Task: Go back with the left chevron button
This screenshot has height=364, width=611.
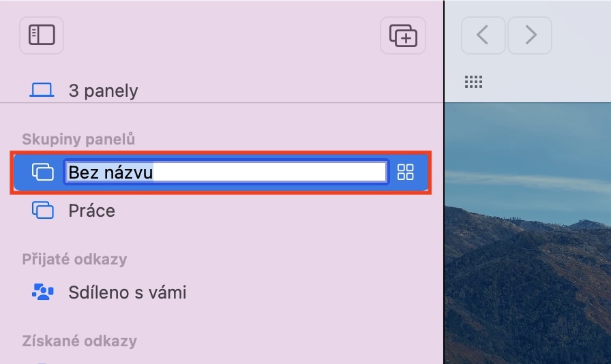Action: pyautogui.click(x=483, y=35)
